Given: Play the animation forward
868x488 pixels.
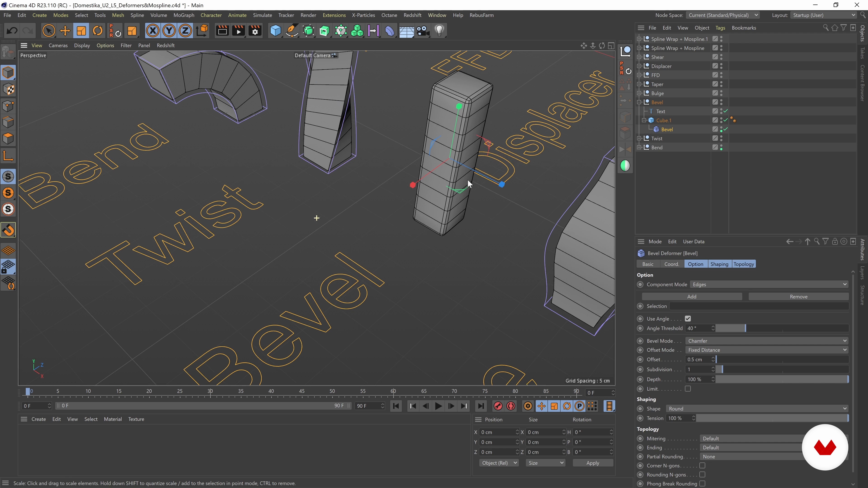Looking at the screenshot, I should click(438, 406).
